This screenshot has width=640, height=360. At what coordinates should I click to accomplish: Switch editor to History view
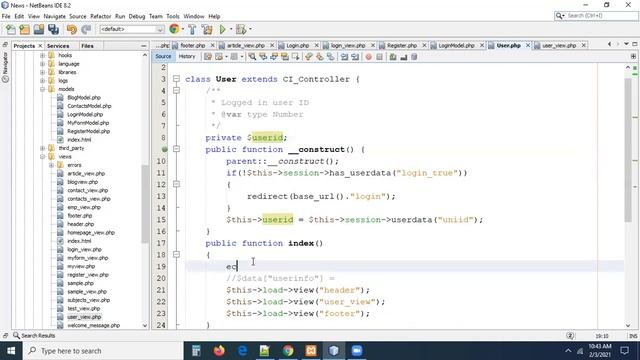click(x=187, y=57)
